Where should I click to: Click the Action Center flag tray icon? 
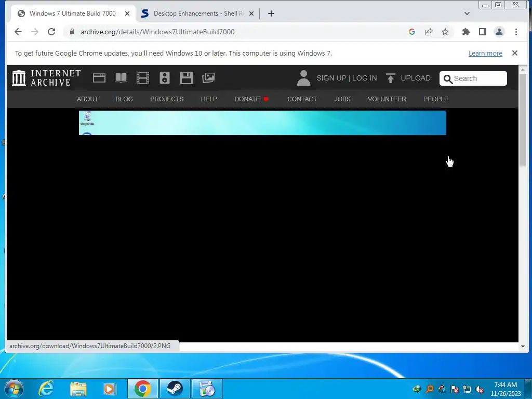coord(455,389)
